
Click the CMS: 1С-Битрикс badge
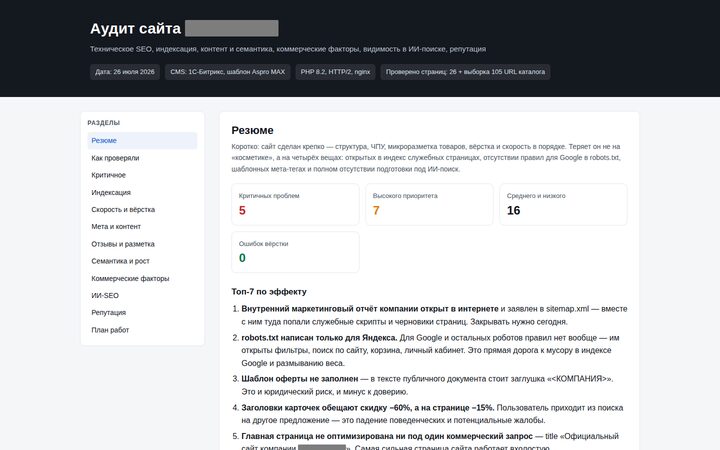(x=228, y=72)
